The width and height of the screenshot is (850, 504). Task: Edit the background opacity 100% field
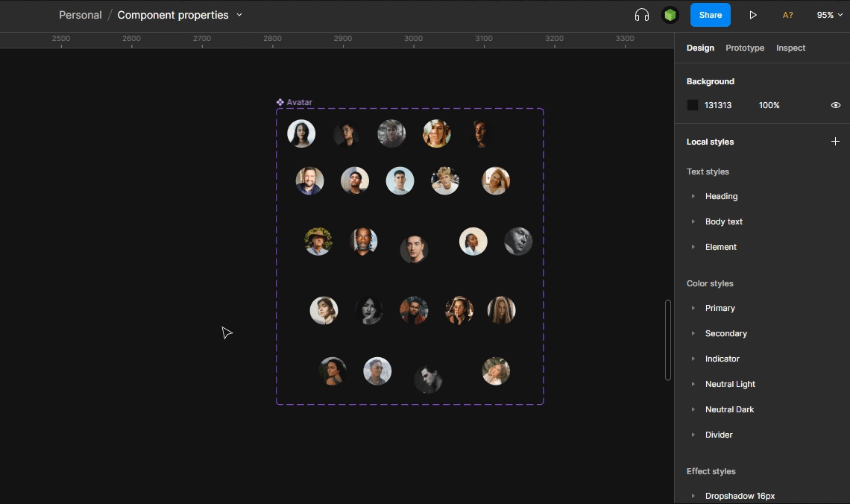point(769,105)
